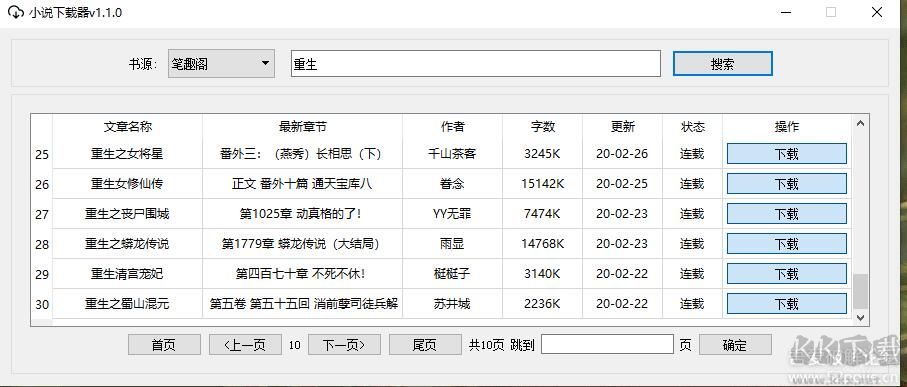Screen dimensions: 907x387
Task: Click word count cell 3245K
Action: tap(543, 154)
